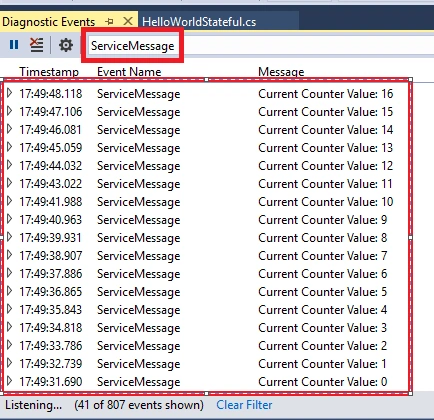Expand event at 17:49:38.907
434x420 pixels.
10,255
